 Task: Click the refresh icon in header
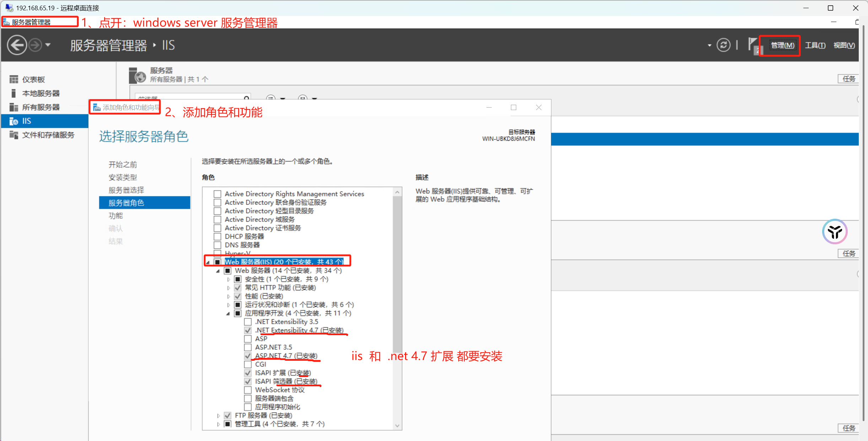tap(723, 45)
